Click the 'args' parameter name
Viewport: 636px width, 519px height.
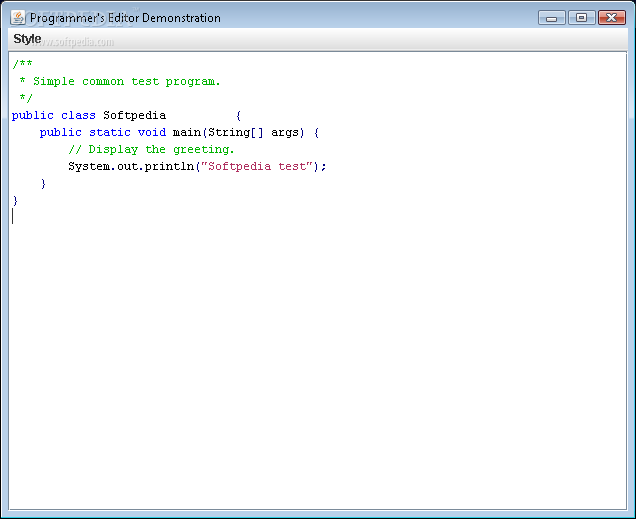click(x=285, y=133)
